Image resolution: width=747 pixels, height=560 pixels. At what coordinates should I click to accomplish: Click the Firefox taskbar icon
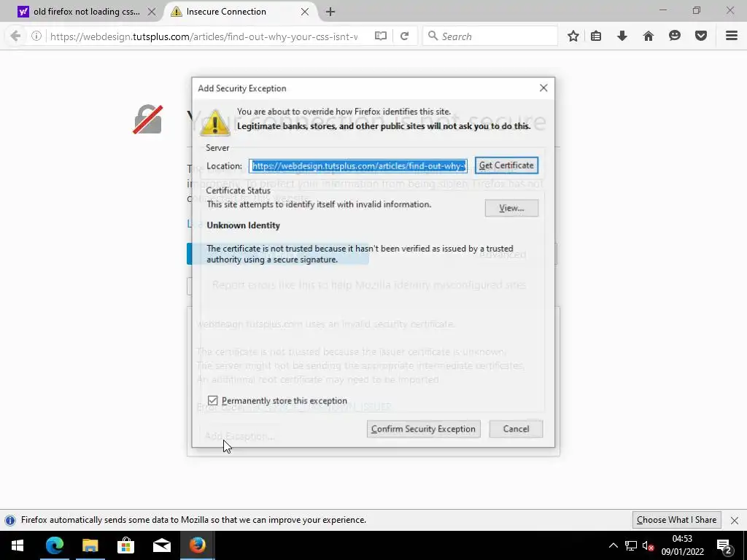tap(197, 545)
